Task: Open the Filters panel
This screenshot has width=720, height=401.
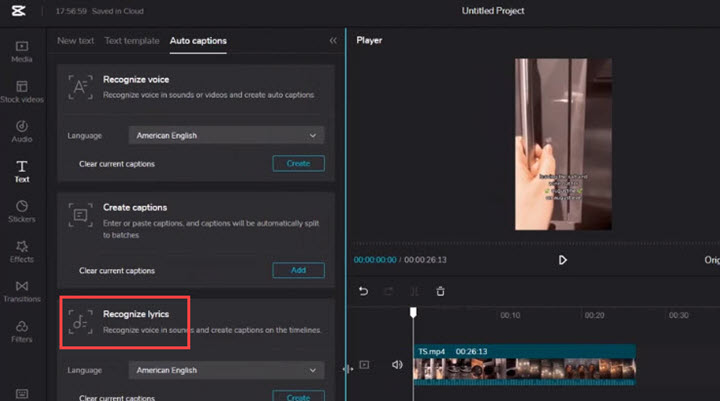Action: [21, 331]
